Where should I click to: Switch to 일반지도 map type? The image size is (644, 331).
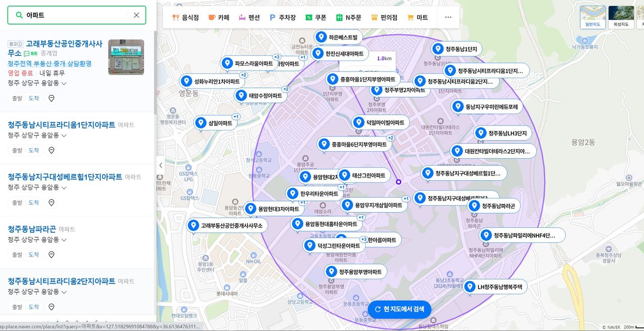pos(593,17)
